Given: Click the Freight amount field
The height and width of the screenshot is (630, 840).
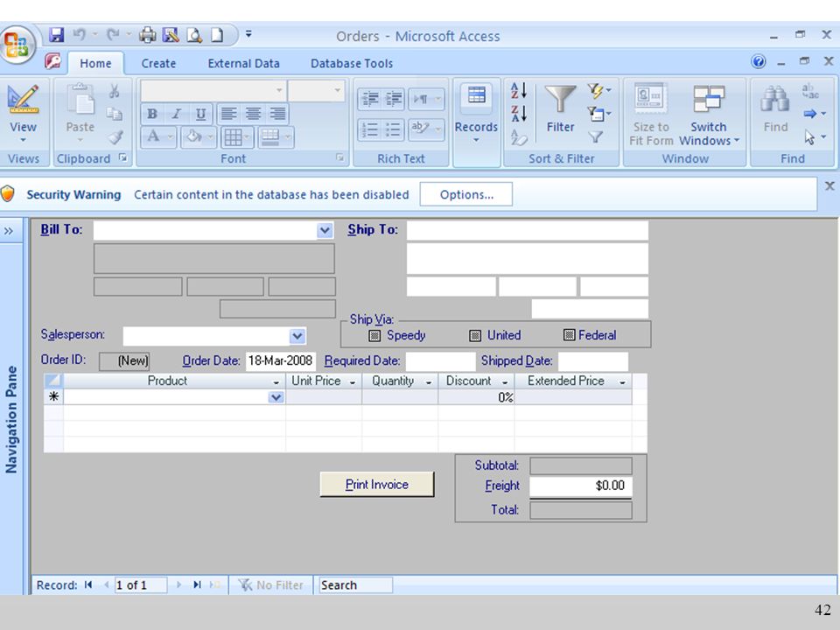Looking at the screenshot, I should [581, 486].
